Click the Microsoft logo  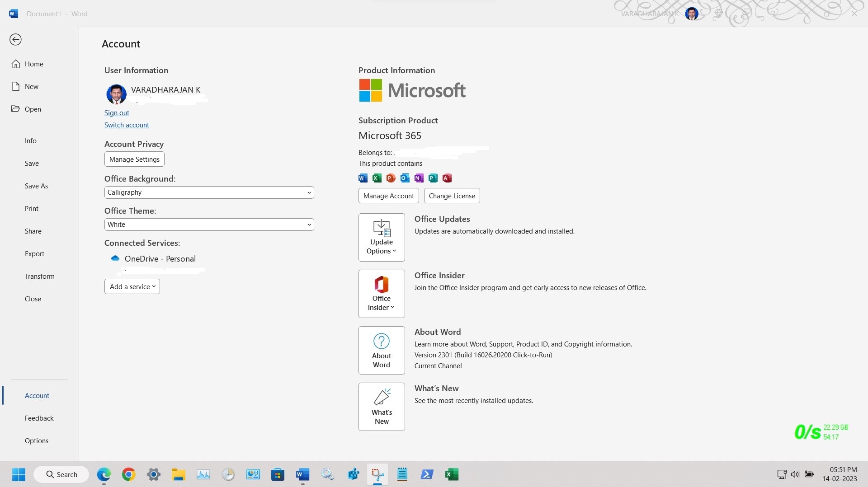tap(412, 90)
